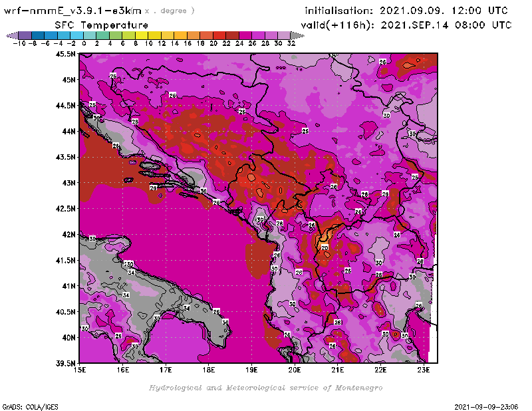Click the '40N' latitude axis label

(x=68, y=337)
